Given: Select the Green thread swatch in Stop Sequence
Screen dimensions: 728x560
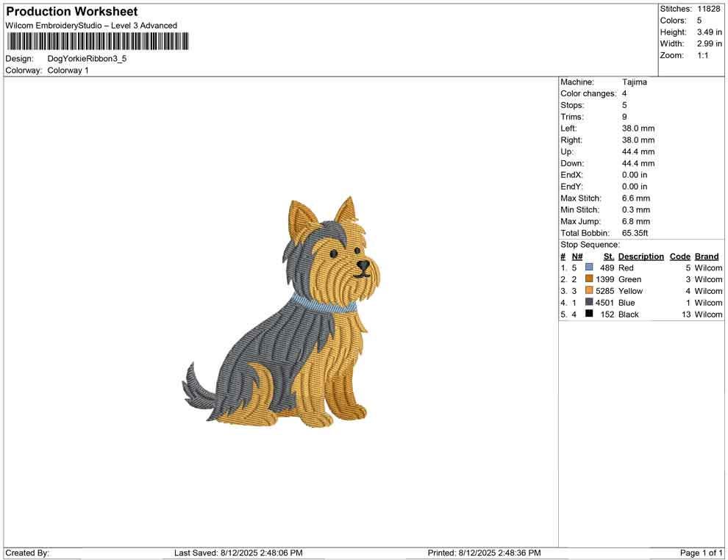Looking at the screenshot, I should click(x=588, y=279).
